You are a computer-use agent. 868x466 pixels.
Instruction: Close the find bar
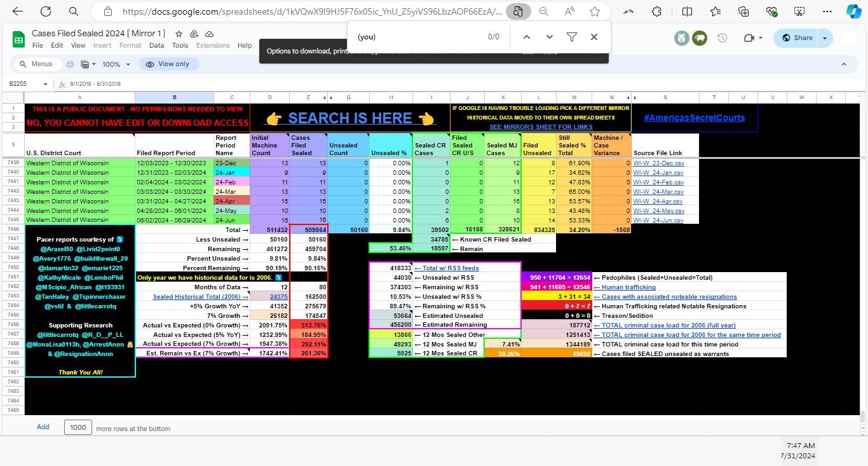594,37
